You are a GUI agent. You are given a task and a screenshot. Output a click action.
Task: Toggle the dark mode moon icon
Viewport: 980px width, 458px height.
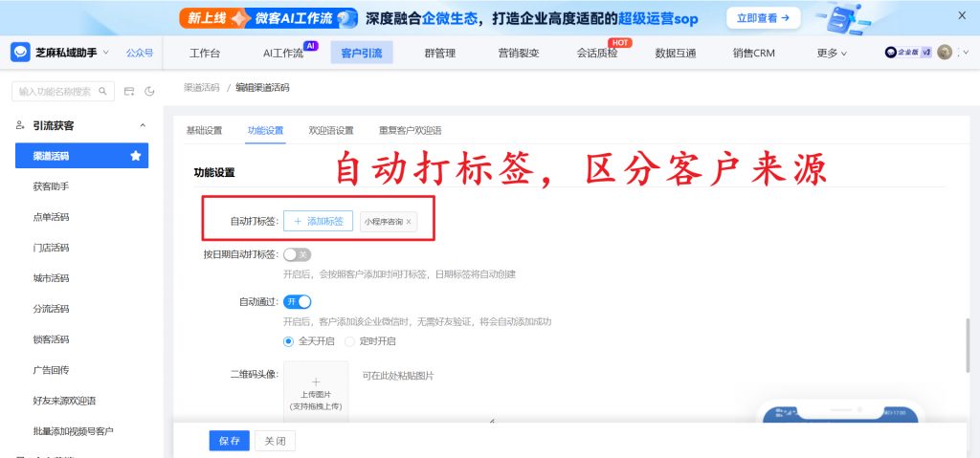tap(149, 91)
